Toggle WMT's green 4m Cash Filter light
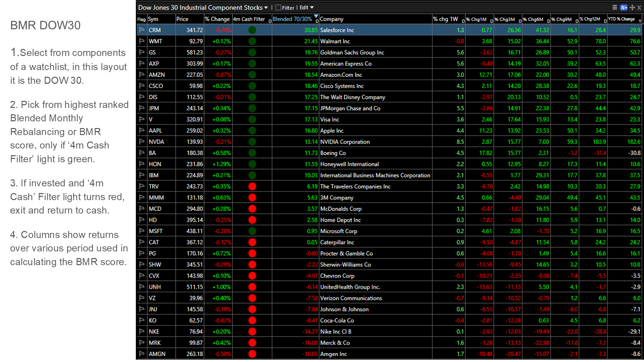 click(x=252, y=41)
